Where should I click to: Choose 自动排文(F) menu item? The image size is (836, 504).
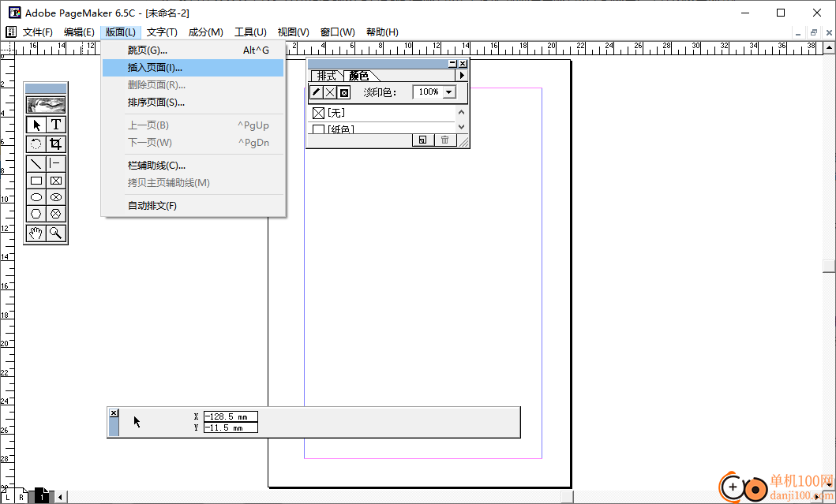point(193,206)
